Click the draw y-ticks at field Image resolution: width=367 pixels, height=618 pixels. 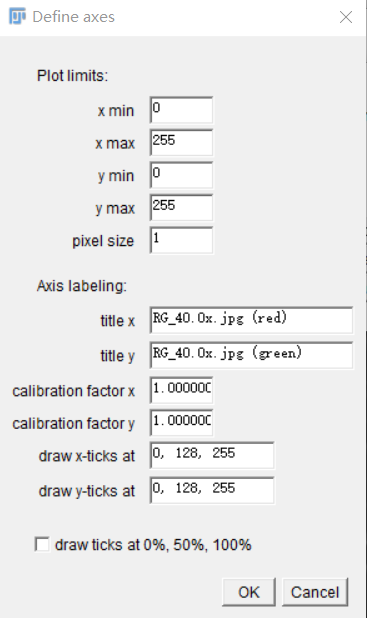(212, 491)
